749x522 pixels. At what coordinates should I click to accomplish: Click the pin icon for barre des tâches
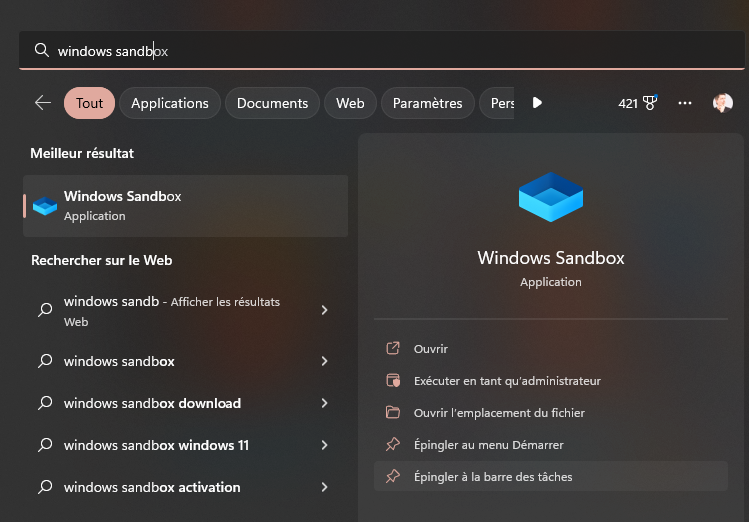pos(393,476)
